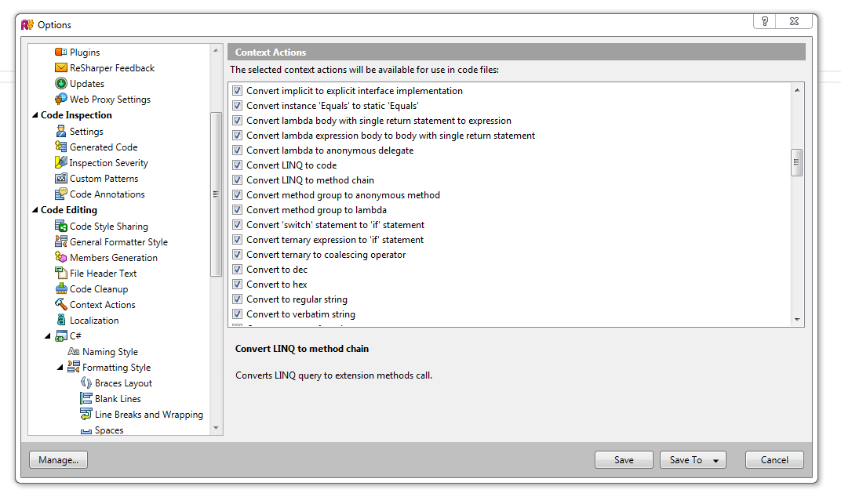This screenshot has height=504, width=841.
Task: Click the Save button
Action: tap(624, 459)
